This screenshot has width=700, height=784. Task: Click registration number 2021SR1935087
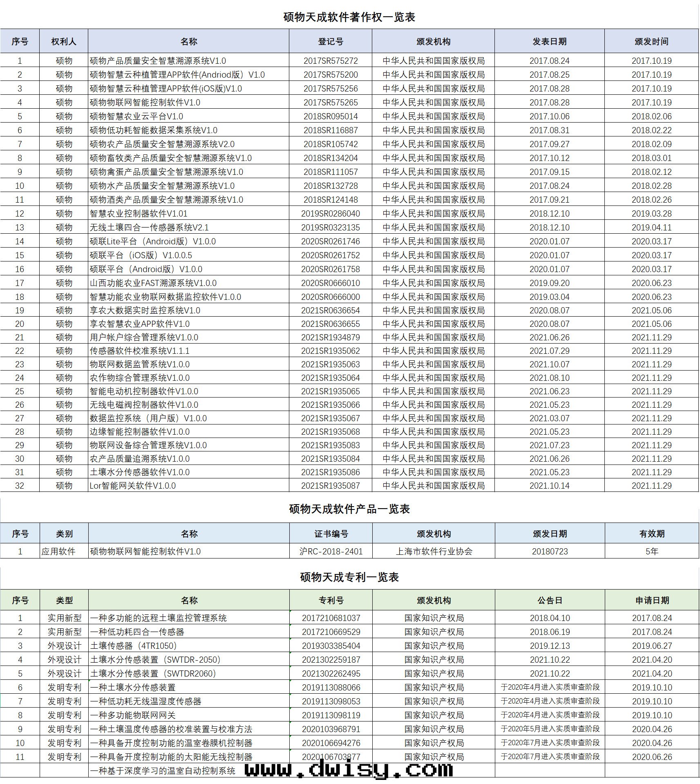(x=330, y=486)
